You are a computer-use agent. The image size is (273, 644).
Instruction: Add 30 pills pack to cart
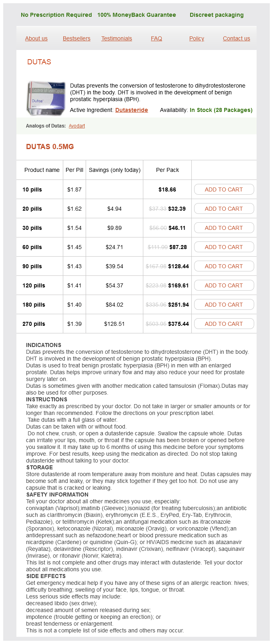(224, 228)
